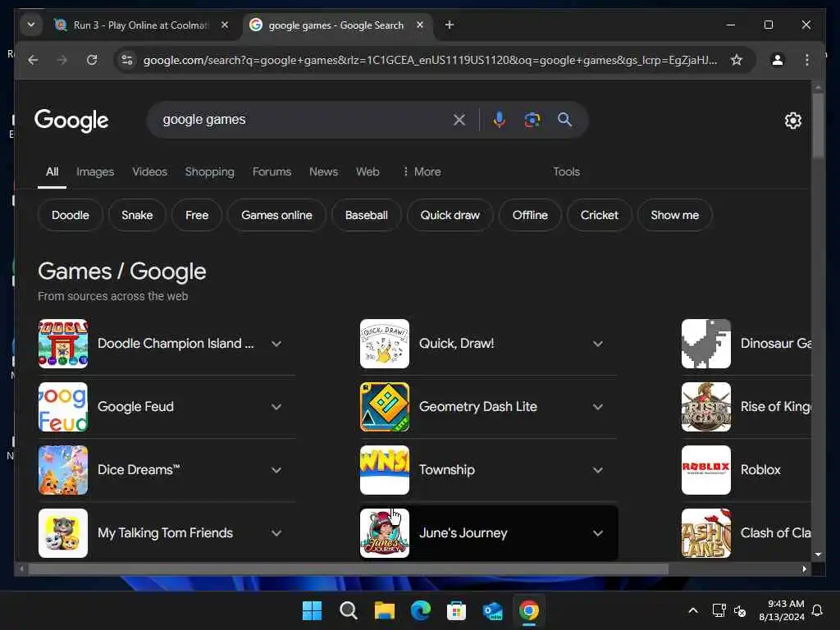Start voice search with the microphone
The image size is (840, 630).
499,120
